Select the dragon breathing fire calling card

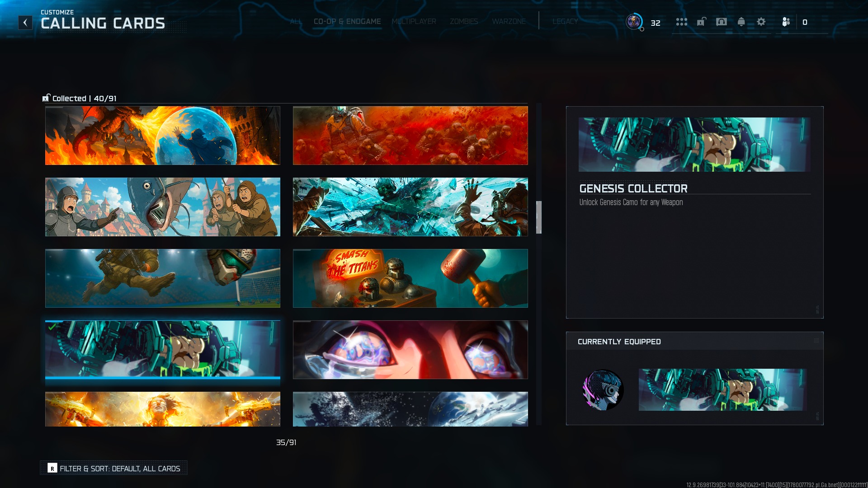[163, 136]
